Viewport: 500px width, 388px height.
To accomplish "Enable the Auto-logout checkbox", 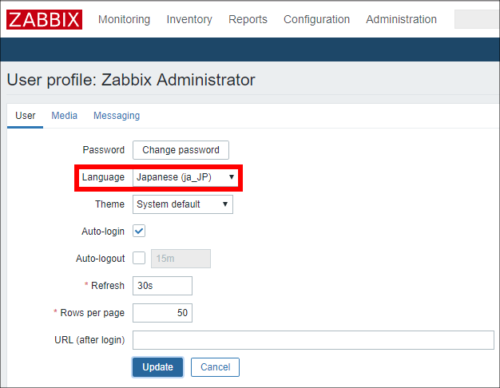I will (x=139, y=258).
